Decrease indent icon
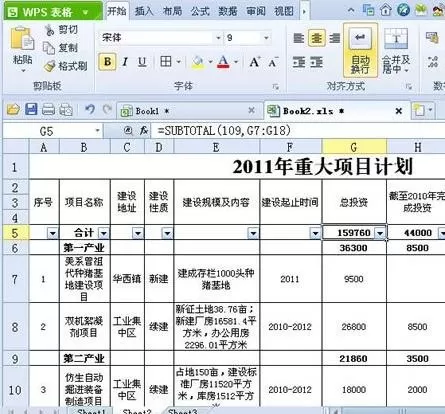The width and height of the screenshot is (445, 414). pos(299,62)
